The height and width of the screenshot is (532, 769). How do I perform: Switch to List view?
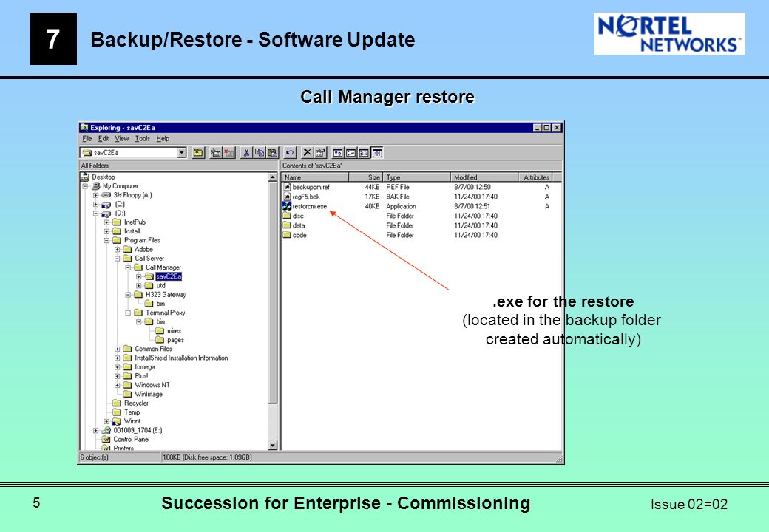coord(364,153)
